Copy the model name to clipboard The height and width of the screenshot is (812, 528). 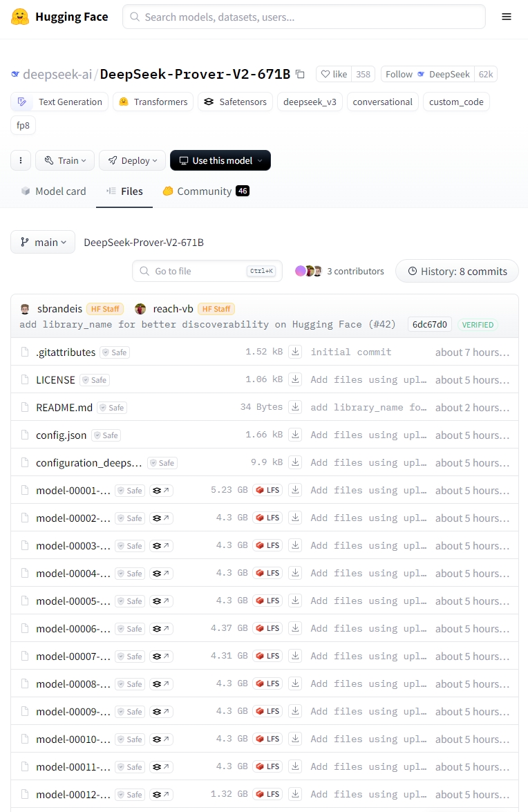click(x=300, y=74)
